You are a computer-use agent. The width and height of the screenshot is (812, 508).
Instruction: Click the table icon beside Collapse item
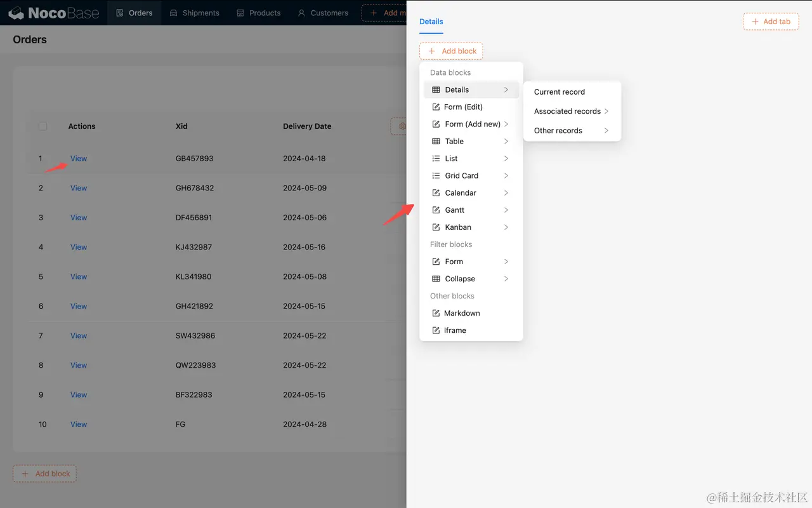(x=436, y=279)
